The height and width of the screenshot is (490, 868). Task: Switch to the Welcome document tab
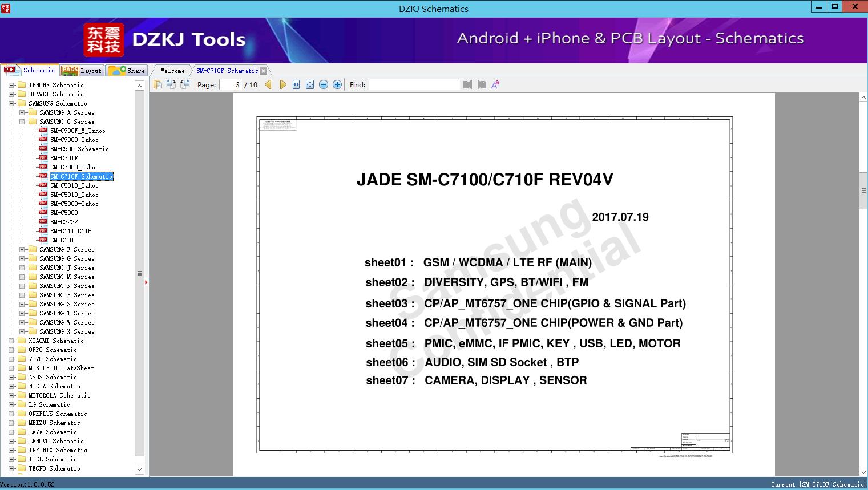pyautogui.click(x=172, y=71)
